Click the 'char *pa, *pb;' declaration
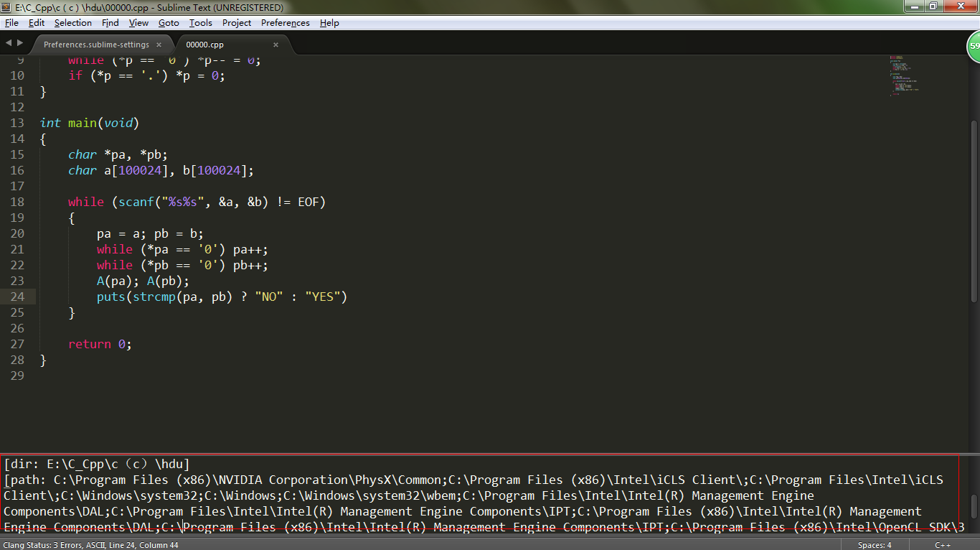 (118, 154)
